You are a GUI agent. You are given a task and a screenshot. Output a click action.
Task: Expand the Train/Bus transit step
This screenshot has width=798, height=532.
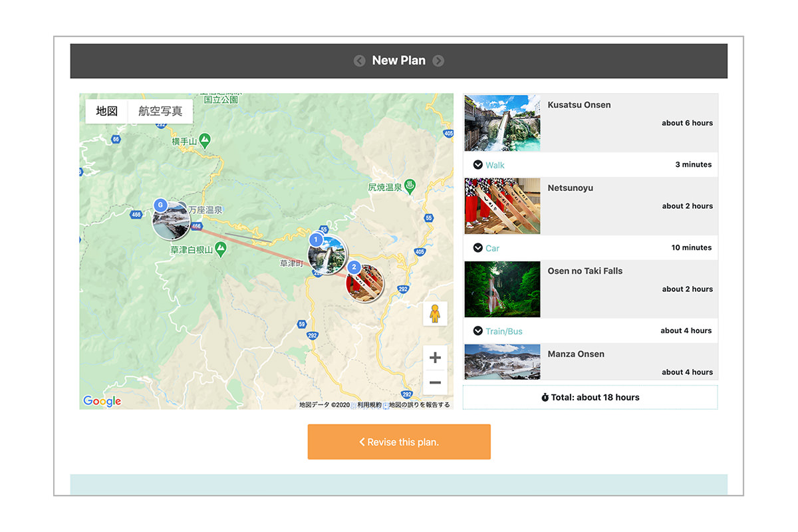click(498, 331)
